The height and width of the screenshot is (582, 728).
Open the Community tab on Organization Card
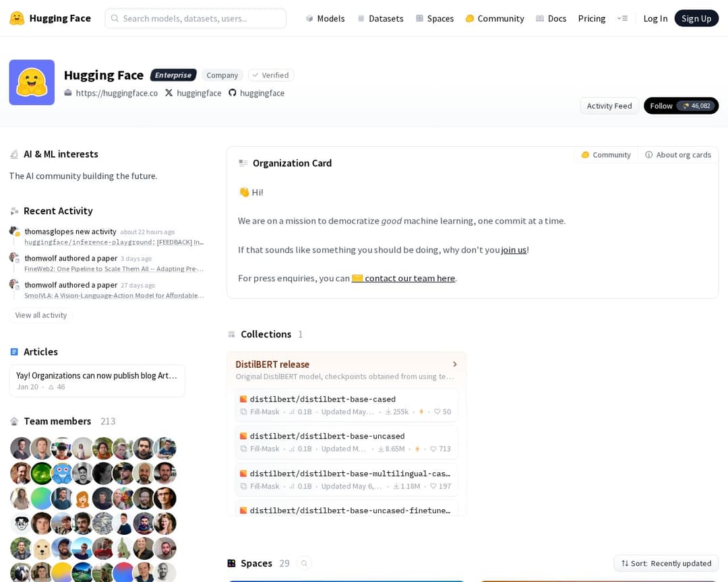point(606,154)
